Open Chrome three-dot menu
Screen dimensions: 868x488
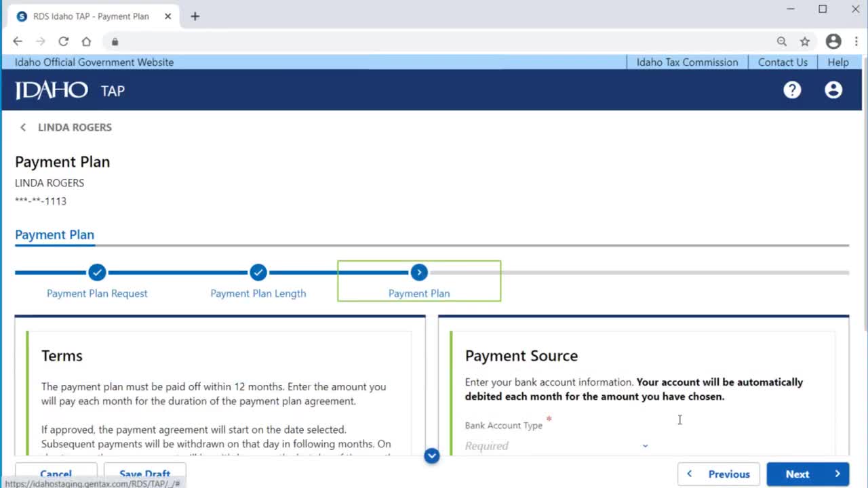(x=856, y=41)
